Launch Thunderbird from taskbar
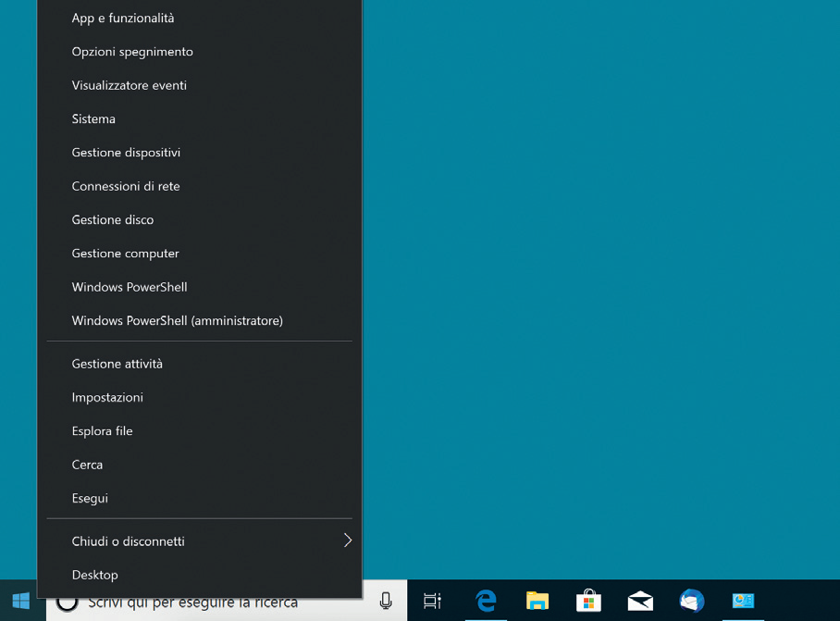Image resolution: width=840 pixels, height=621 pixels. pos(692,602)
